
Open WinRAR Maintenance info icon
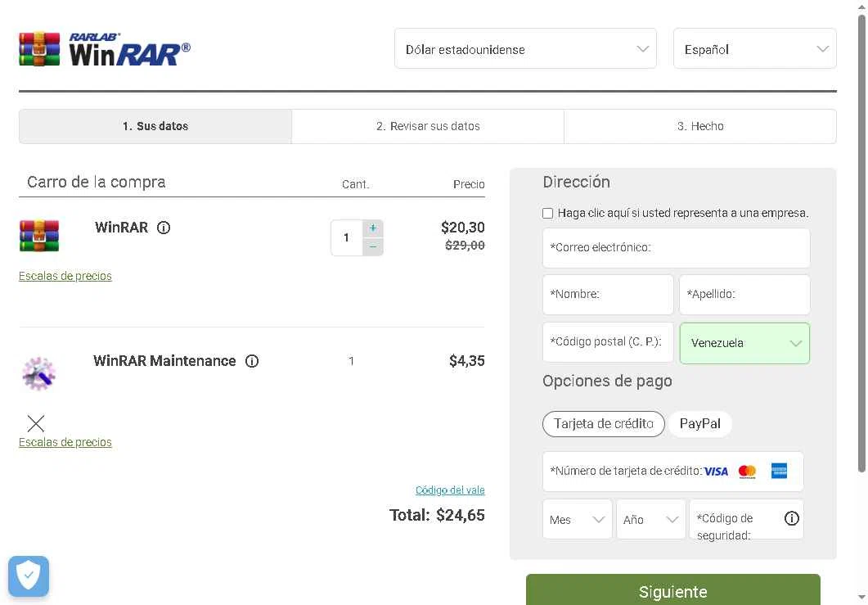252,361
